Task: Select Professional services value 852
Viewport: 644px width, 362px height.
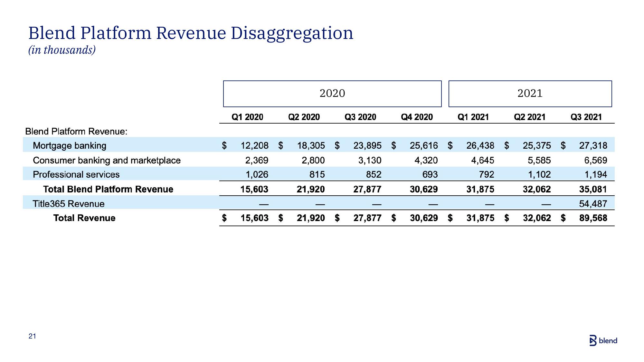Action: point(374,175)
